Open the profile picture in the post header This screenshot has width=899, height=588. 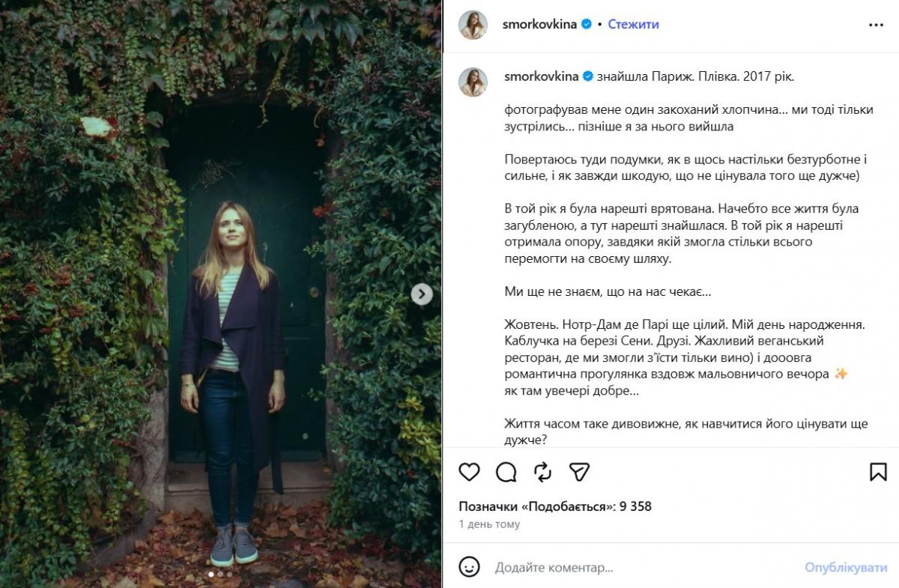473,25
